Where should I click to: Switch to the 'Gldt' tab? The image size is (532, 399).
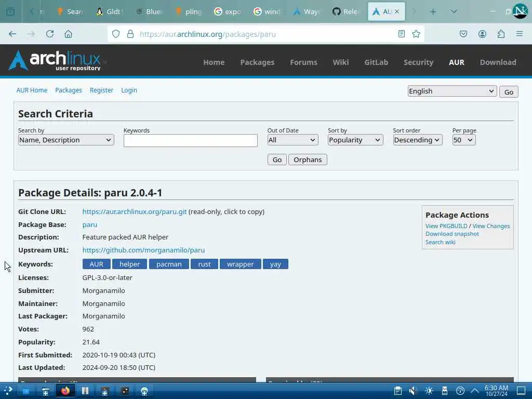click(109, 11)
